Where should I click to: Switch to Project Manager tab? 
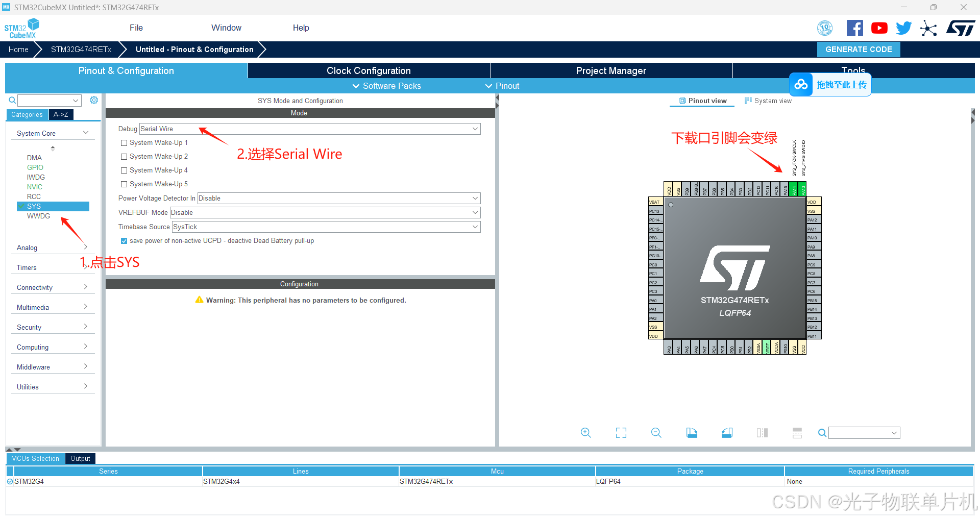(611, 70)
